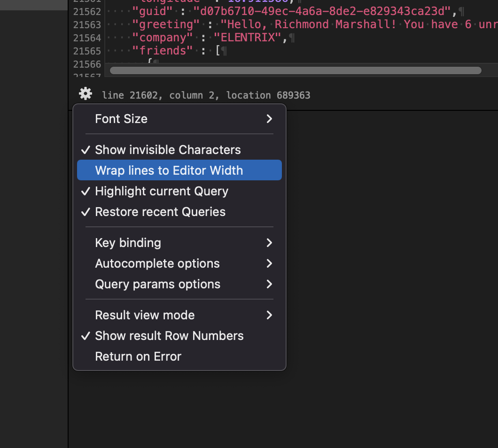498x448 pixels.
Task: Enable the Return on Error option
Action: click(138, 356)
